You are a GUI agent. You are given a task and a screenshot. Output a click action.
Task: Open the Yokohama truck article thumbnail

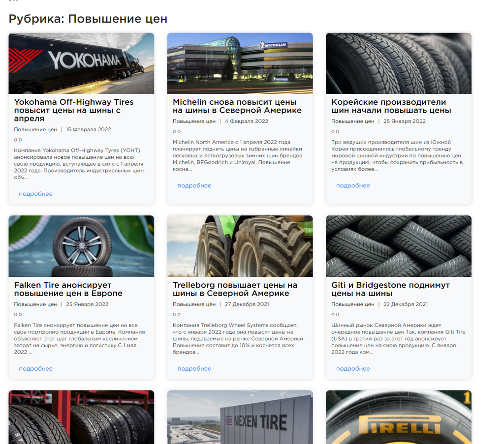click(81, 63)
